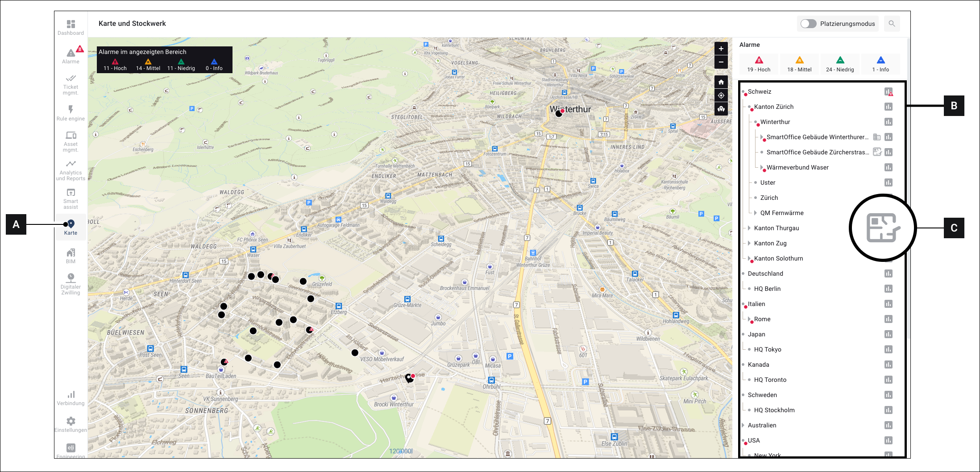The height and width of the screenshot is (472, 980).
Task: Select the Karte sidebar item
Action: coord(71,228)
